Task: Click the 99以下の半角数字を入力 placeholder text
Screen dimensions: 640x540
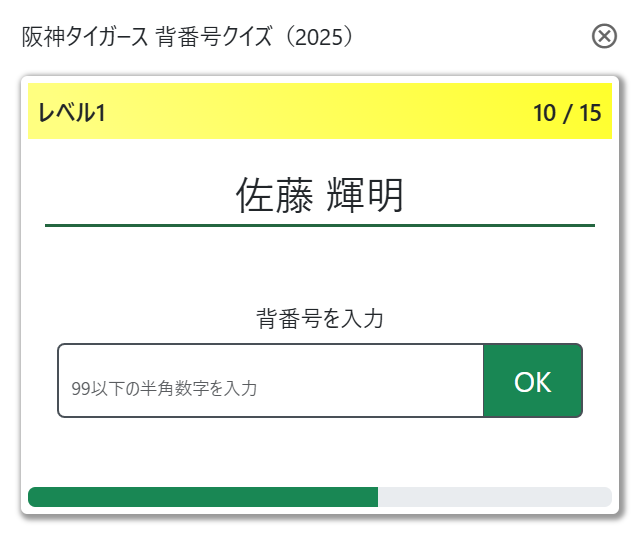Action: 164,388
